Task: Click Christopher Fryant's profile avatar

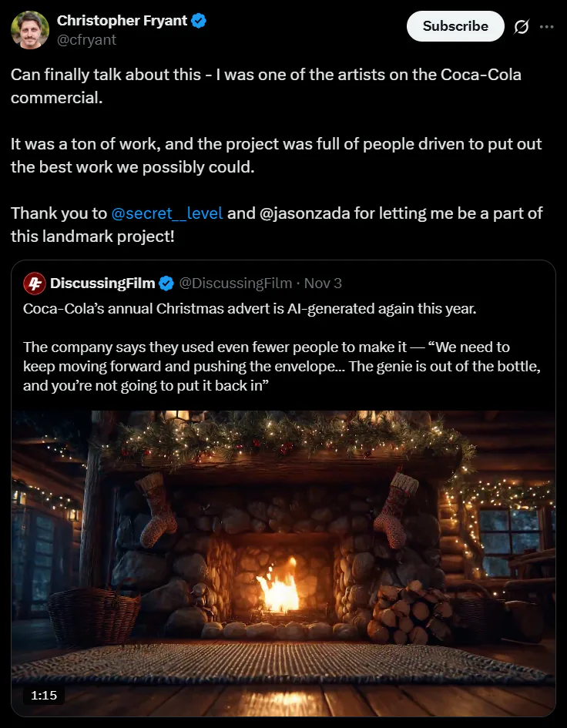Action: 30,30
